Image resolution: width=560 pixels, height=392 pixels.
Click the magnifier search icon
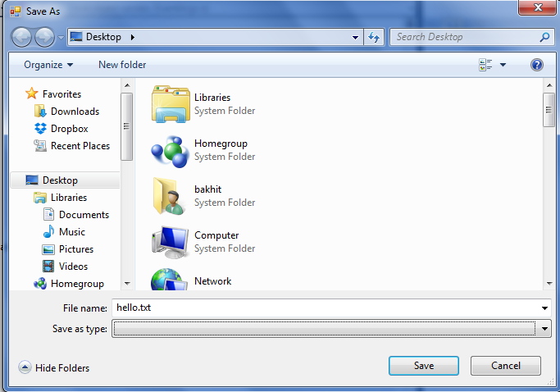[x=545, y=37]
